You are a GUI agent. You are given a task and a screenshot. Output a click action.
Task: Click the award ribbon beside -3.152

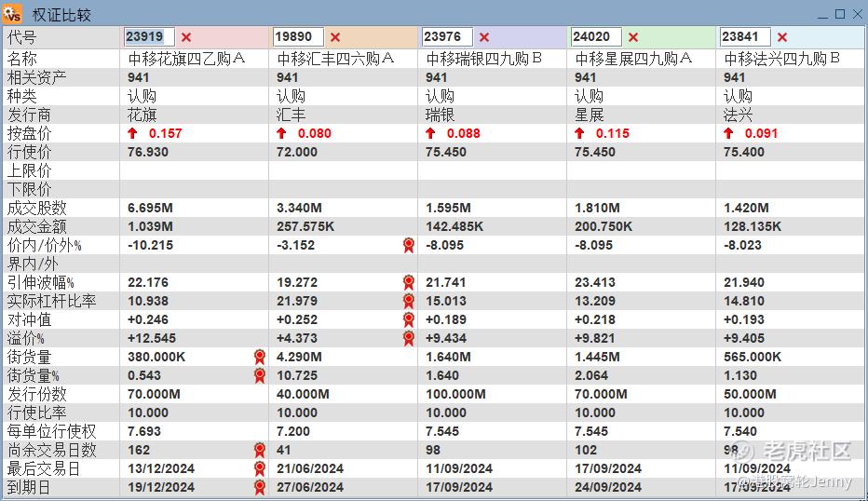click(x=409, y=245)
